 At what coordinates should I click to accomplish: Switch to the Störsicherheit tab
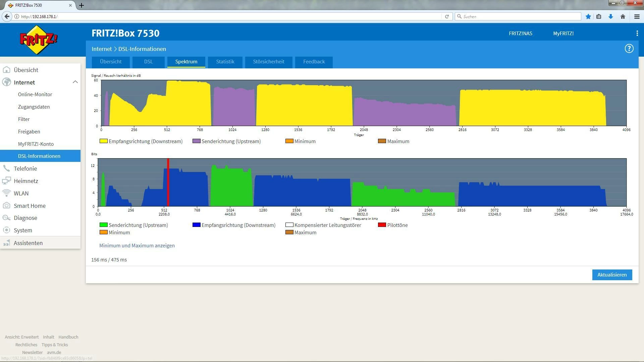(x=268, y=62)
